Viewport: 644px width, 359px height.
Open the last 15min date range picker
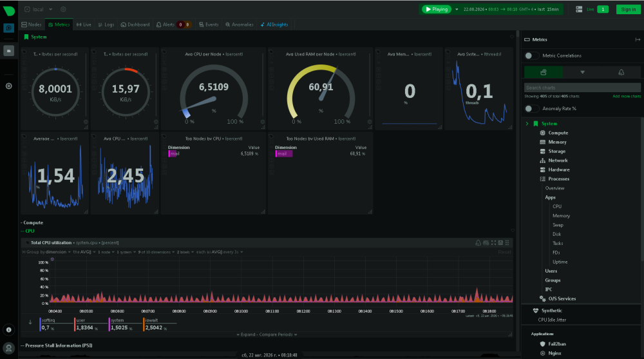click(511, 9)
